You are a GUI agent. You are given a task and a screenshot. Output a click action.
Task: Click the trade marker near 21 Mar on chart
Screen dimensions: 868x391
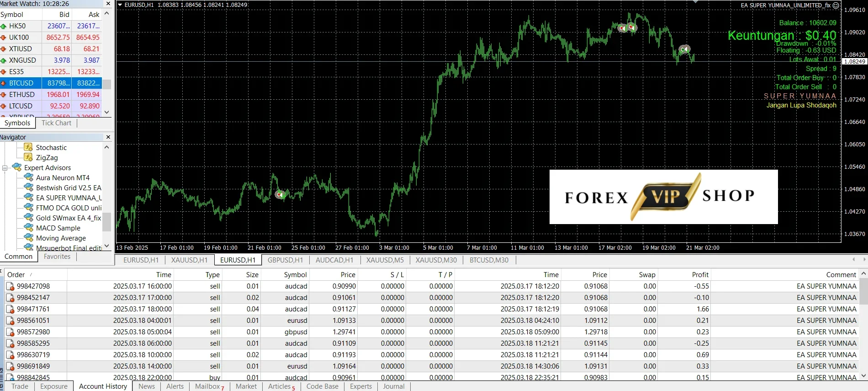coord(684,49)
